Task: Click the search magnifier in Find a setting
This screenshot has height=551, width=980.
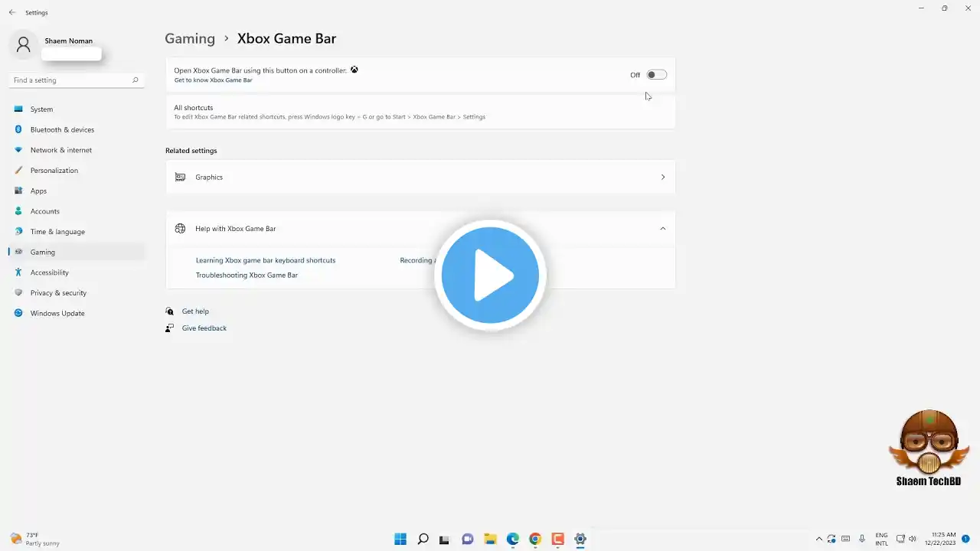Action: point(136,80)
